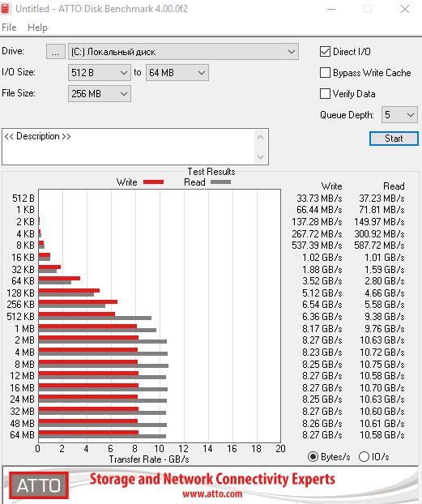Viewport: 422px width, 504px height.
Task: Open the www.atto.com link
Action: click(212, 493)
